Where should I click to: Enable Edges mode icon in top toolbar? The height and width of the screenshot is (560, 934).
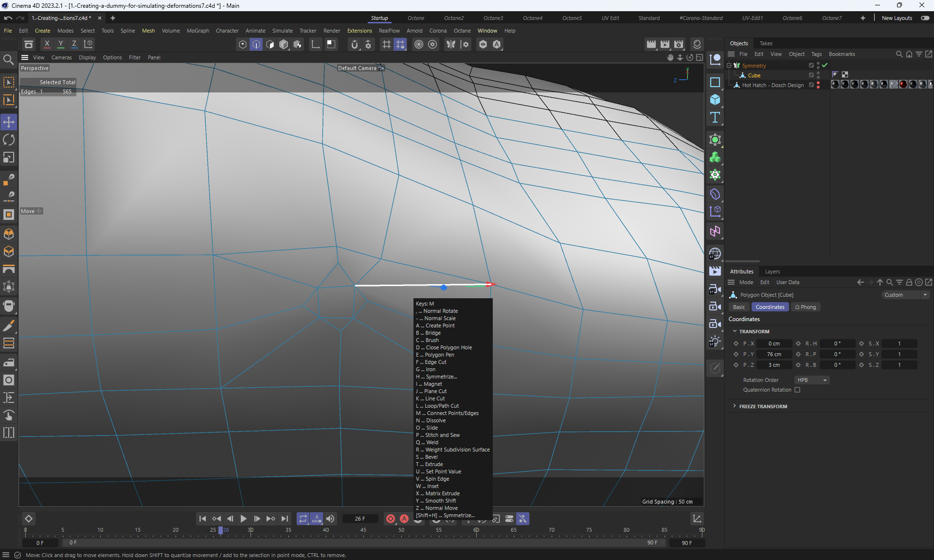pos(256,44)
